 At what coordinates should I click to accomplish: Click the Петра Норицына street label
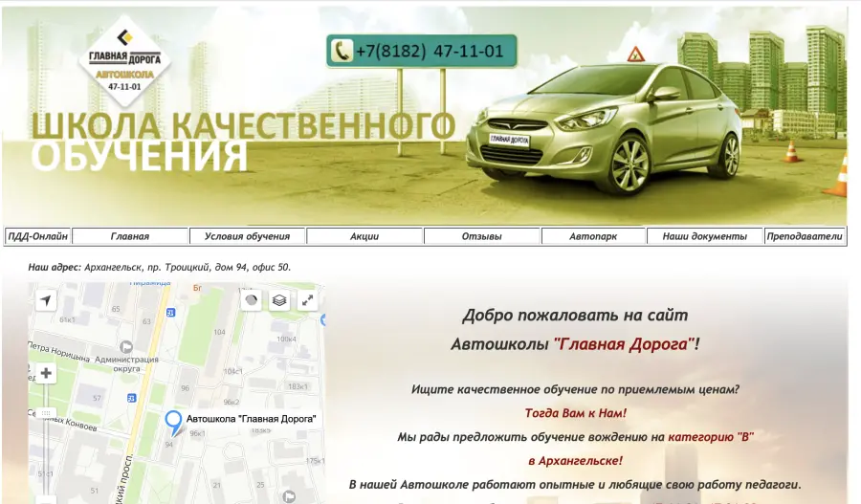click(58, 351)
